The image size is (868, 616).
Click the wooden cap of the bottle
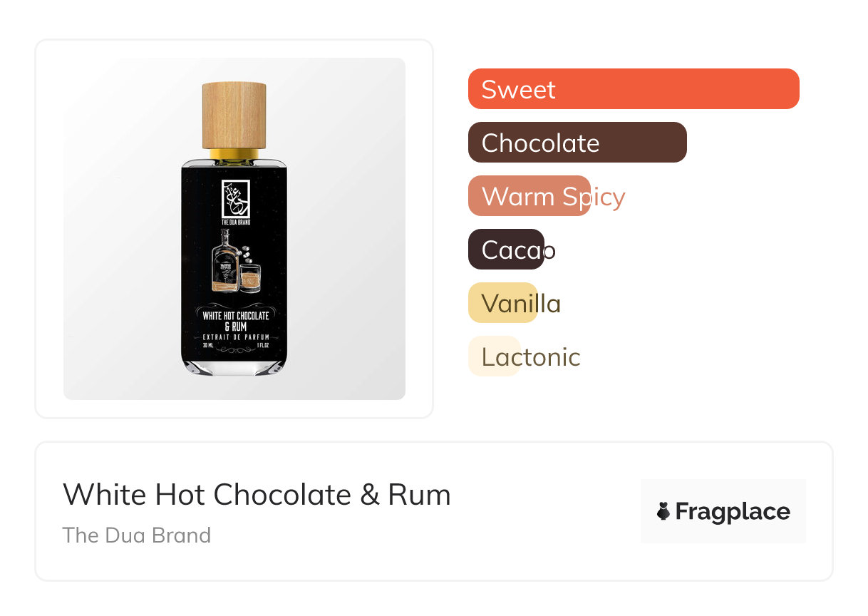pos(234,115)
